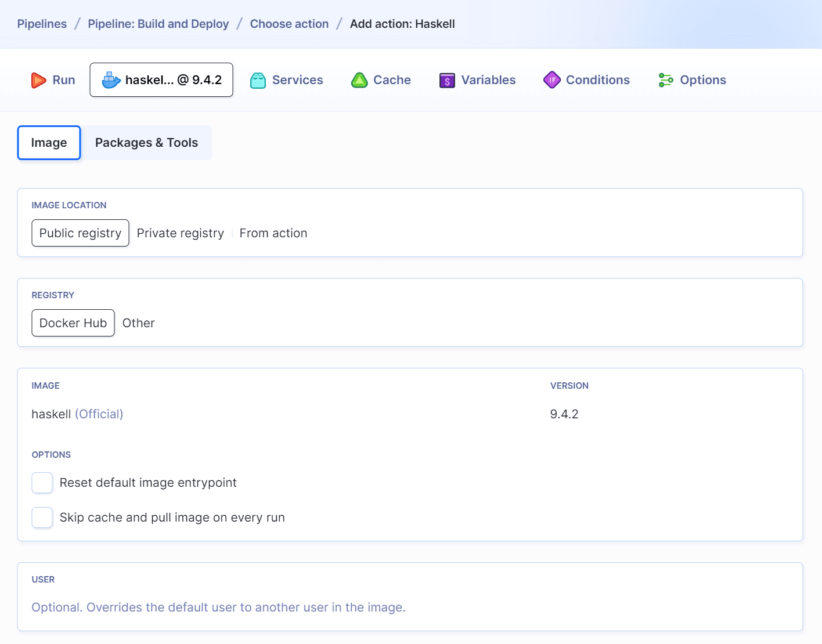Click the IF Conditions diamond icon
This screenshot has height=644, width=822.
click(x=551, y=80)
